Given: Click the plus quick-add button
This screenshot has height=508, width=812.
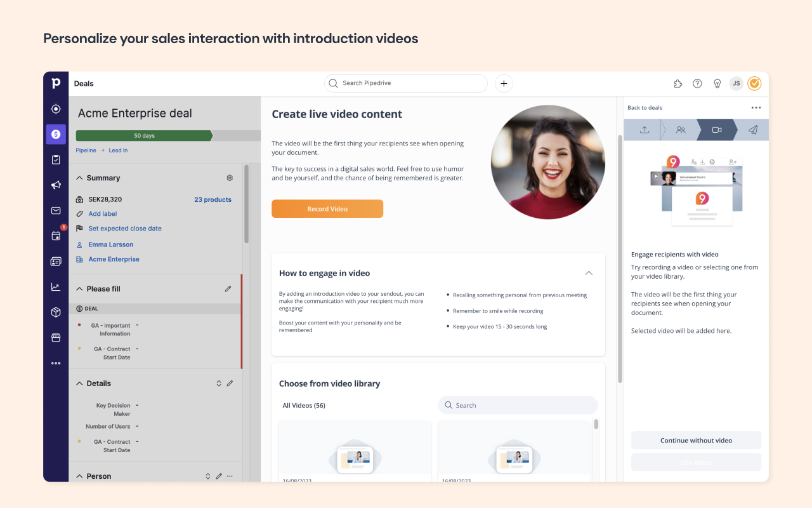Looking at the screenshot, I should (504, 83).
